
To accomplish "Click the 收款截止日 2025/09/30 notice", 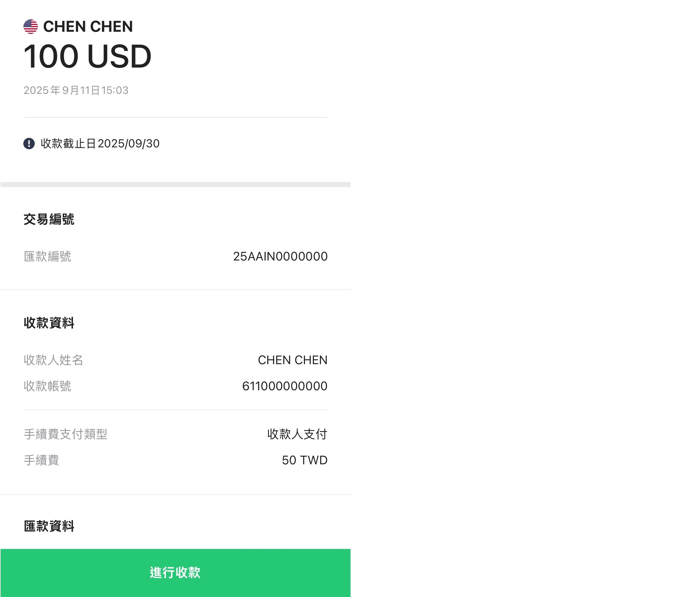I will [x=100, y=144].
